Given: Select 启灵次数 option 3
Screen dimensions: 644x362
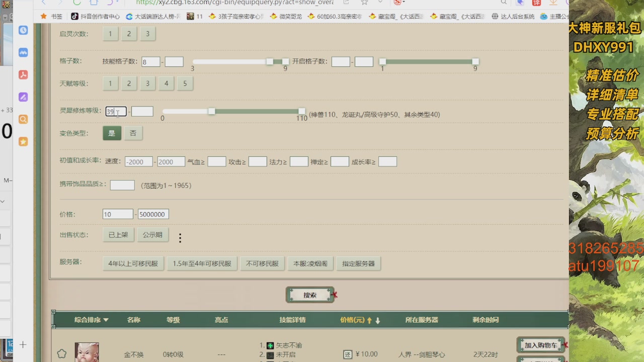Looking at the screenshot, I should point(147,34).
